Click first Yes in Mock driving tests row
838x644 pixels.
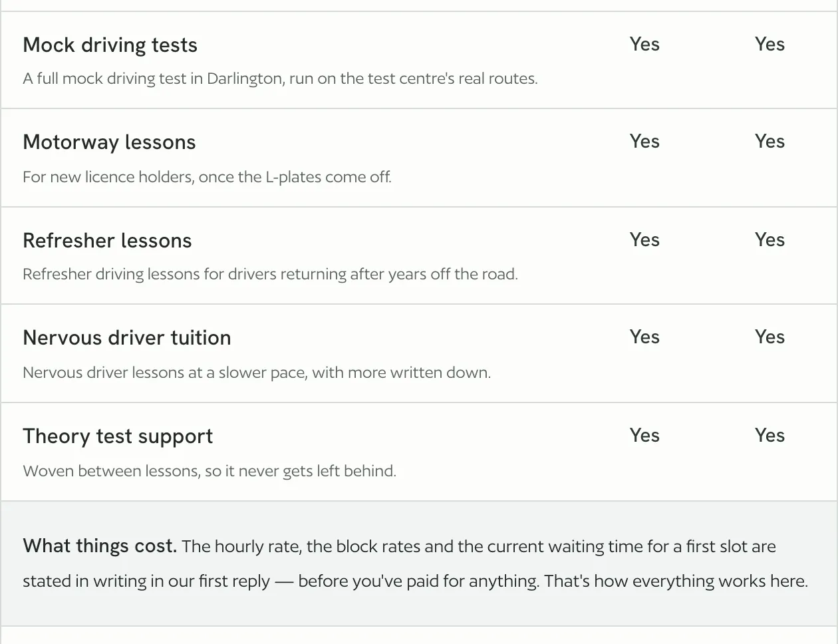[x=644, y=44]
